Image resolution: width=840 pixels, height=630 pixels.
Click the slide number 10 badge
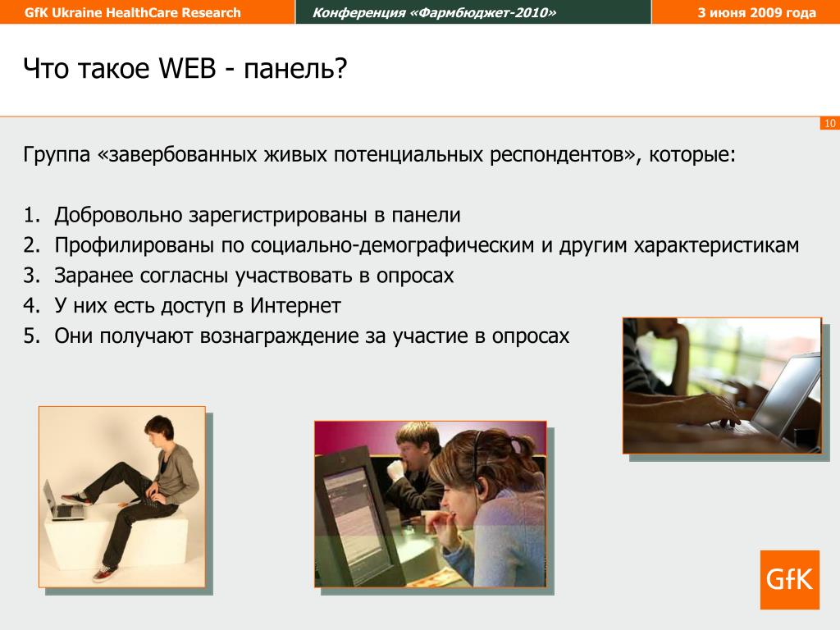[x=830, y=123]
